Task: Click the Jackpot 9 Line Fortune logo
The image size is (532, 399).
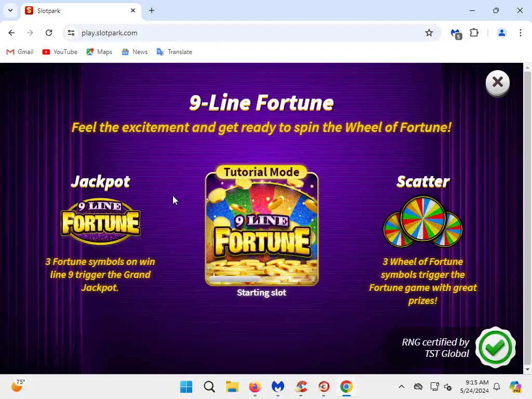Action: coord(100,221)
